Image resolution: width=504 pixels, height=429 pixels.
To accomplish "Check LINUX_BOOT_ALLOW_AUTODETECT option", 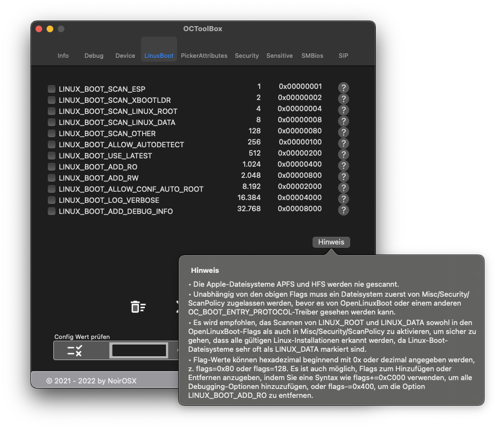I will [52, 144].
